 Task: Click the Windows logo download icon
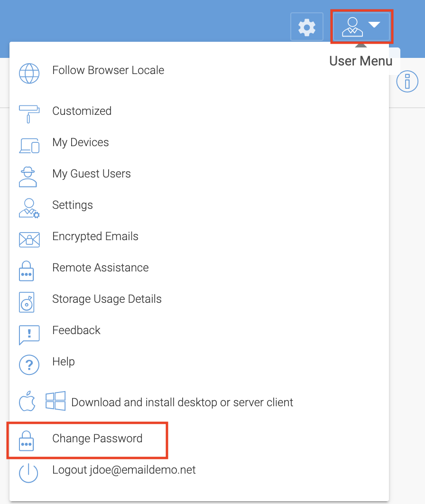55,401
